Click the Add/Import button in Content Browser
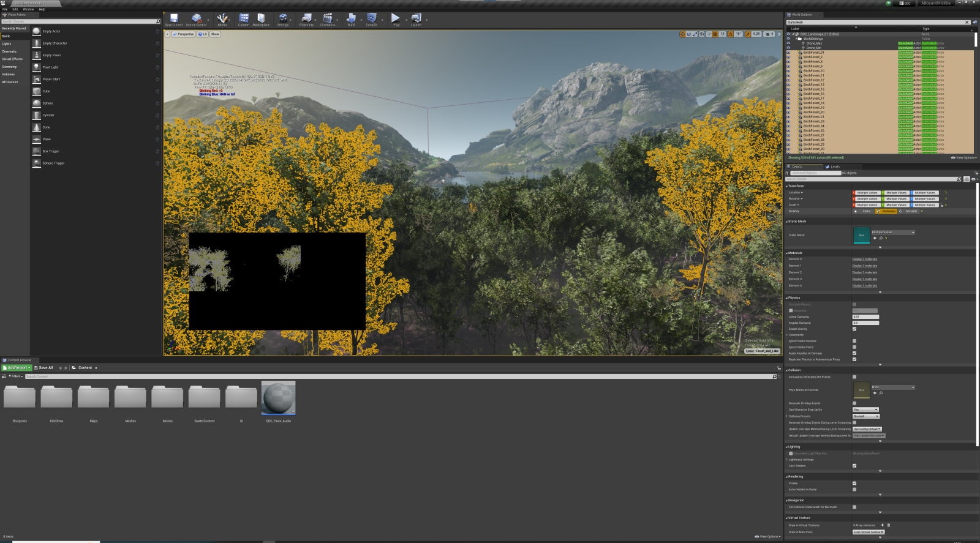This screenshot has width=980, height=543. pos(17,367)
